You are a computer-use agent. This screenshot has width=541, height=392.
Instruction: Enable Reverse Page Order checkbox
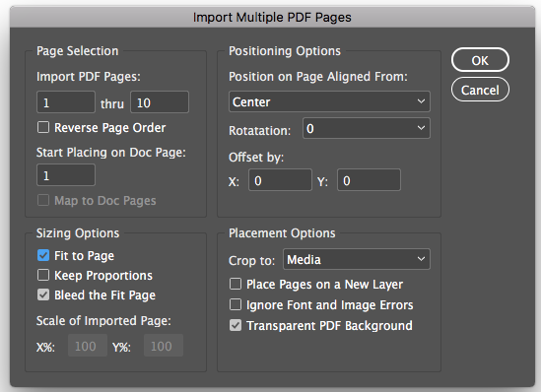43,127
